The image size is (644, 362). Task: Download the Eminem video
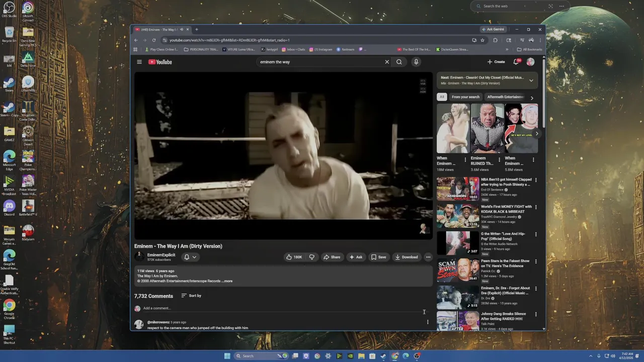(x=407, y=257)
